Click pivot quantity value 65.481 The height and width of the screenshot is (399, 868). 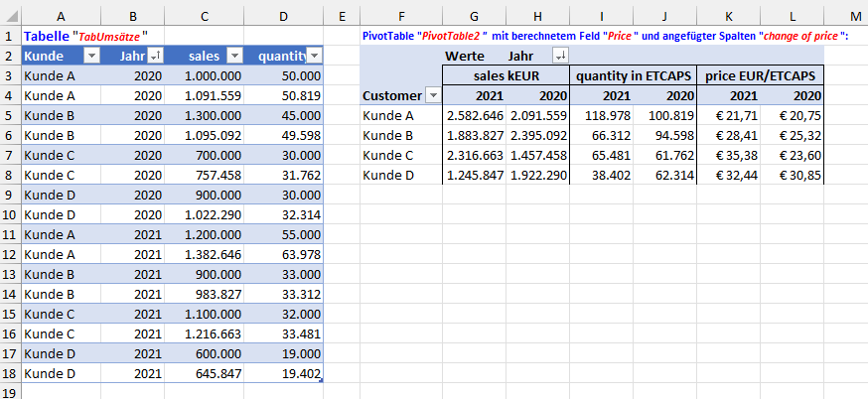point(602,156)
